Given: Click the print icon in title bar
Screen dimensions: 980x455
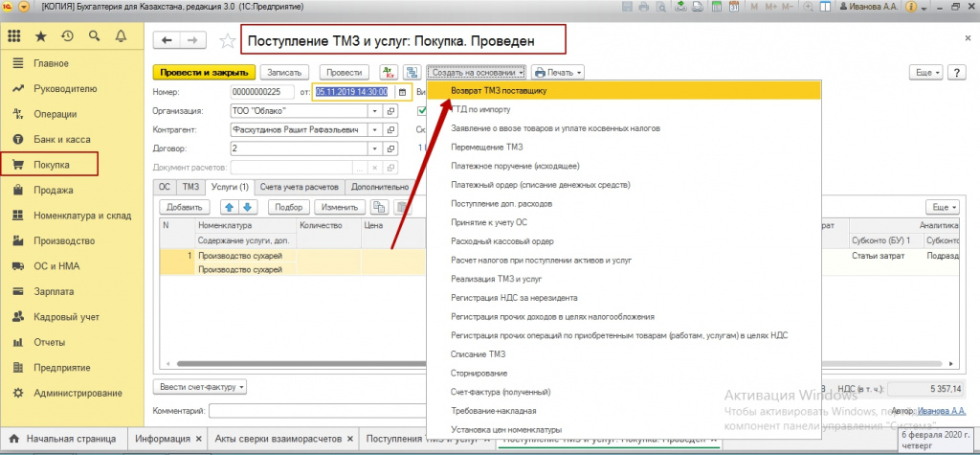Looking at the screenshot, I should pos(646,7).
